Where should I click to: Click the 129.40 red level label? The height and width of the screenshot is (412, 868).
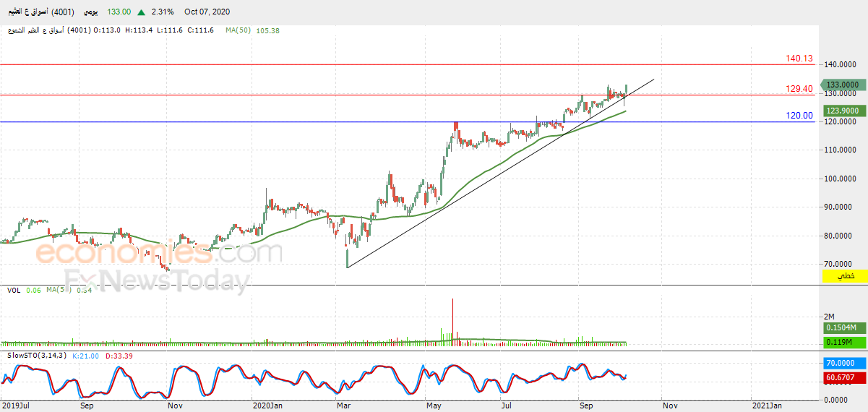(799, 88)
